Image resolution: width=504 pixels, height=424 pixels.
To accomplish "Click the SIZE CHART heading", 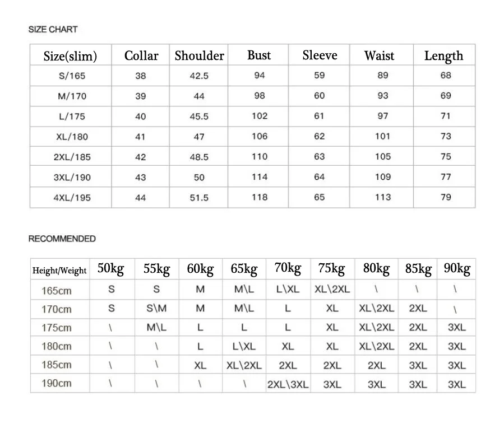I will [x=53, y=29].
